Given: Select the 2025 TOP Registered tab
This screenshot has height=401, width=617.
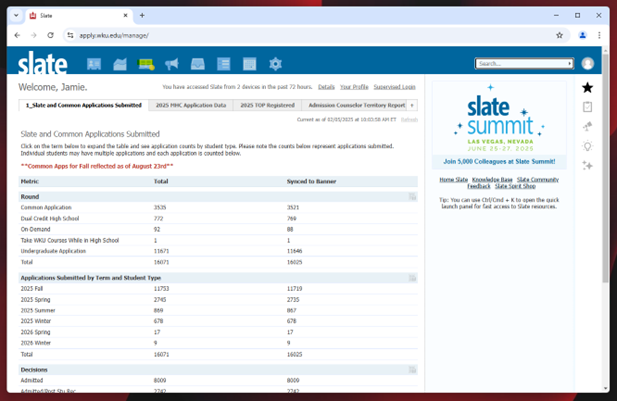Looking at the screenshot, I should pos(267,105).
